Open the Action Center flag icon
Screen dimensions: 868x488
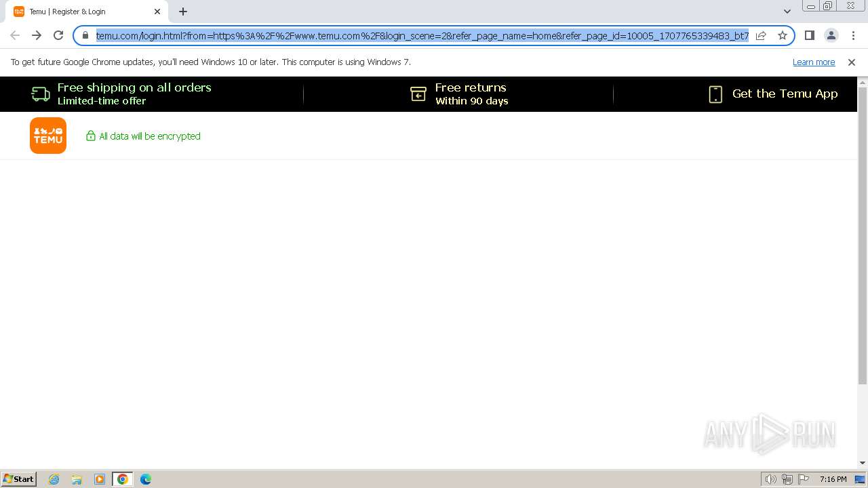pyautogui.click(x=804, y=479)
